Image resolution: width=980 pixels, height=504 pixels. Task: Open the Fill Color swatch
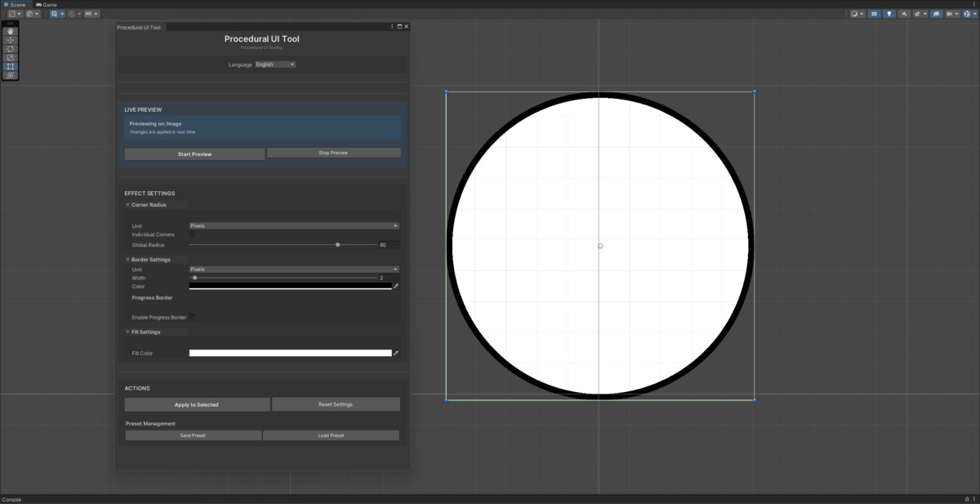291,352
